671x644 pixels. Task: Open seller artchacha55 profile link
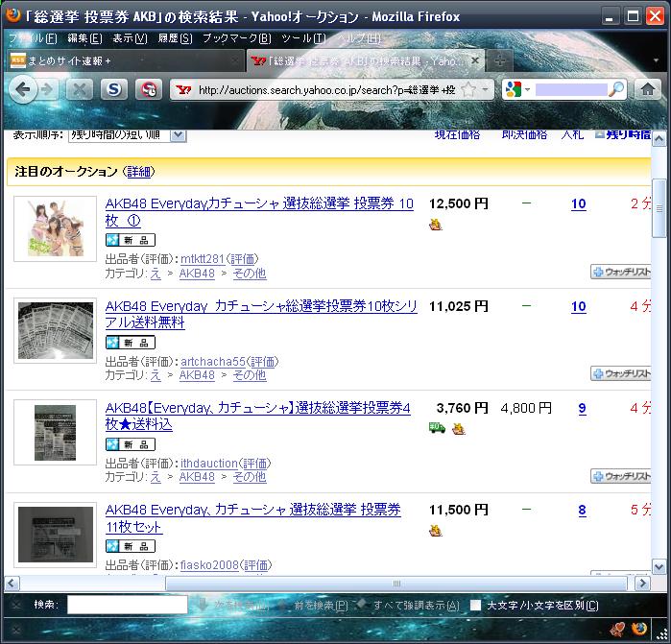[x=213, y=362]
